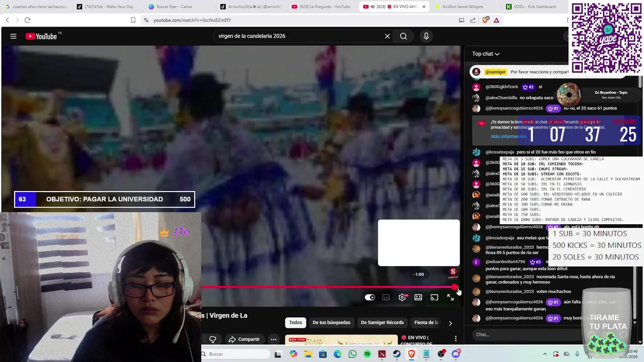644x362 pixels.
Task: Toggle the autoplay switch in player
Action: click(x=370, y=297)
